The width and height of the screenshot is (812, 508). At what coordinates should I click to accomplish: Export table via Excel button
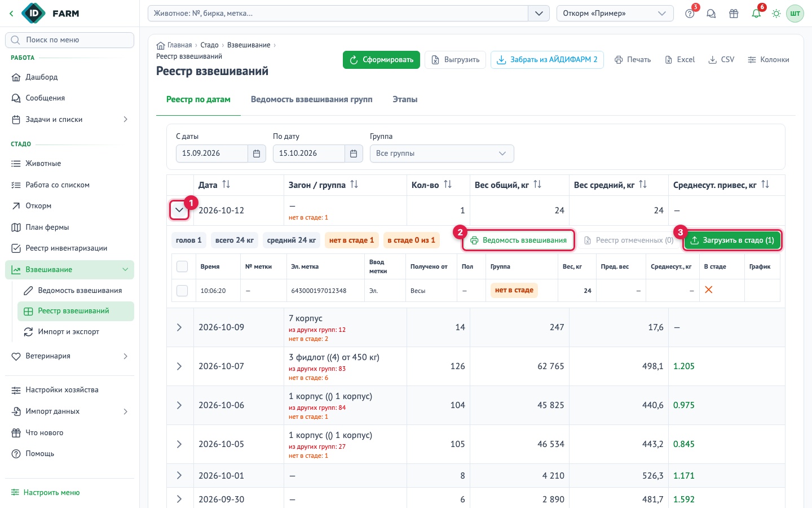click(x=679, y=60)
